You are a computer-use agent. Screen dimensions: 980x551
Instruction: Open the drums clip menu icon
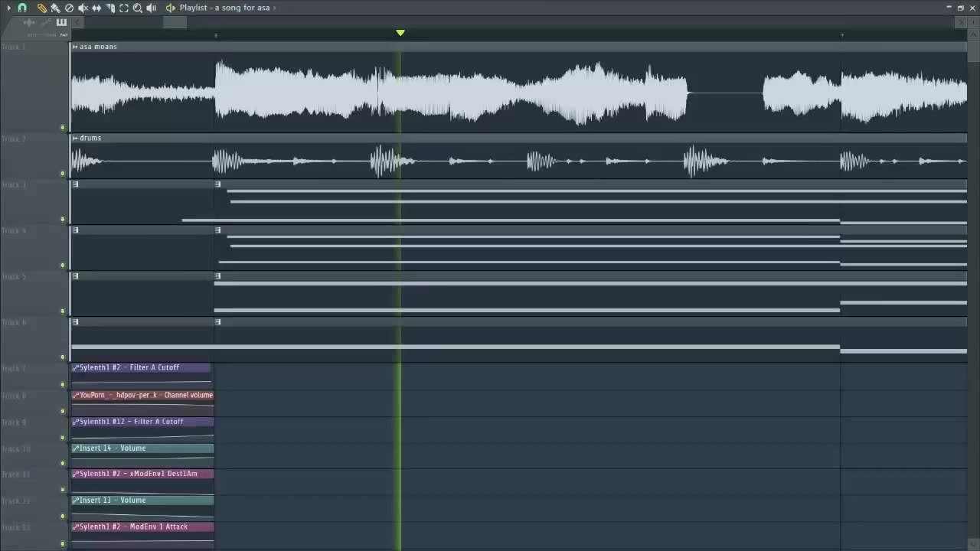[x=75, y=138]
